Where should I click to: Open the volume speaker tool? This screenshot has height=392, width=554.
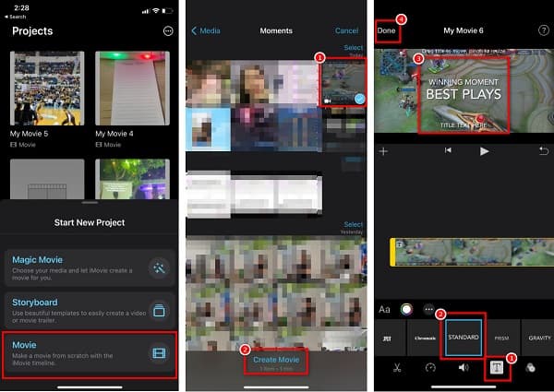tap(464, 368)
